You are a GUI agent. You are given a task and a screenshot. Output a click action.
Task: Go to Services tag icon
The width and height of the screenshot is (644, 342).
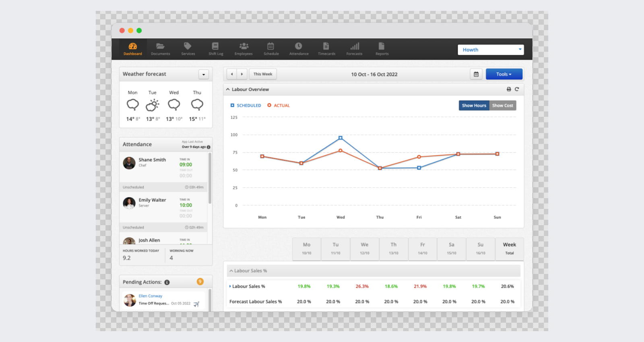188,46
